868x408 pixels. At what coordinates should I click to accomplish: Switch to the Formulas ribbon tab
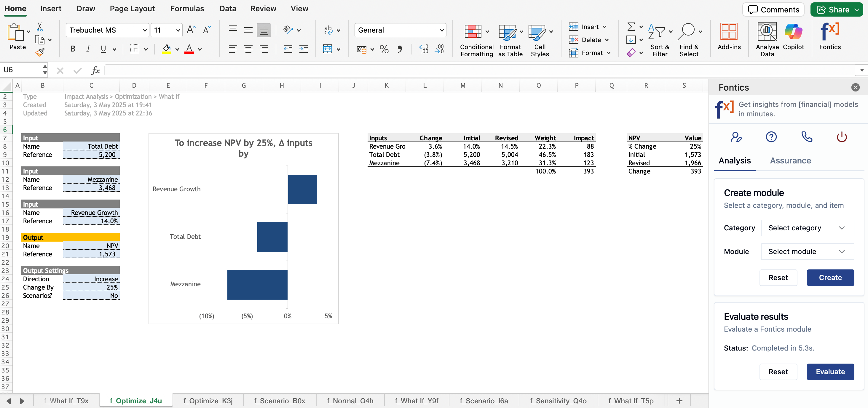pos(187,8)
